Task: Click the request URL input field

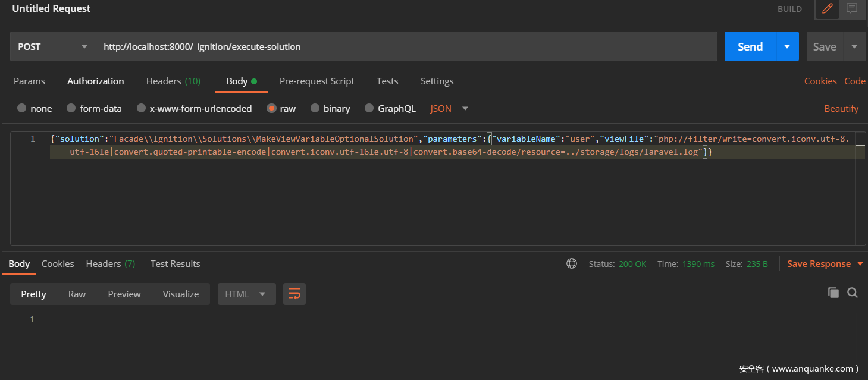Action: click(x=406, y=46)
